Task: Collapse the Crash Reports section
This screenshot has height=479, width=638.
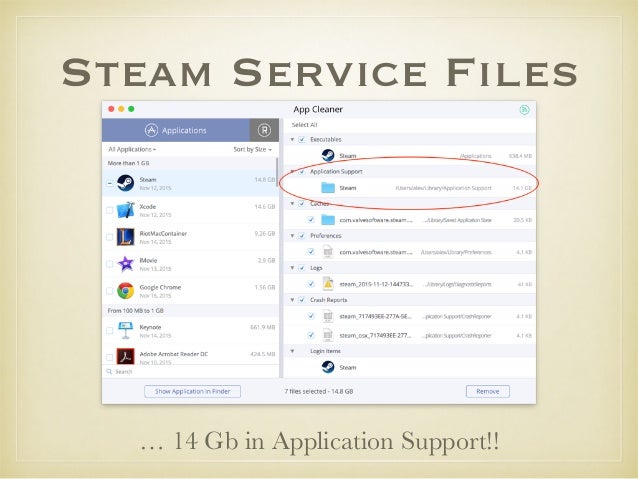Action: [x=292, y=300]
